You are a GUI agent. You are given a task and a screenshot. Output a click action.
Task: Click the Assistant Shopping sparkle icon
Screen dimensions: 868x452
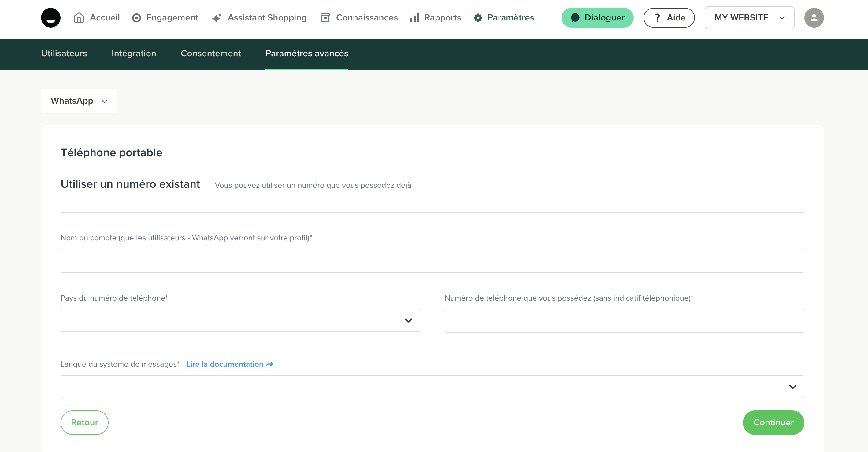point(217,17)
